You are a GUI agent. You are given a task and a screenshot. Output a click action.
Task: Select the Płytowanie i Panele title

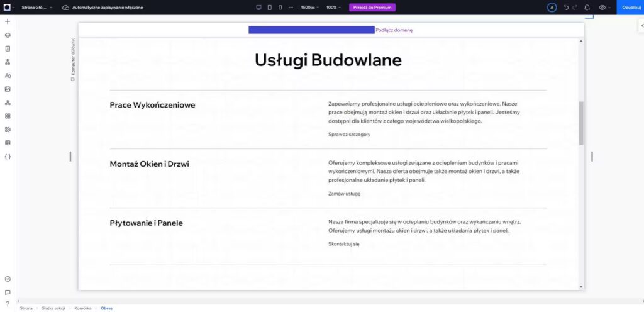[146, 223]
